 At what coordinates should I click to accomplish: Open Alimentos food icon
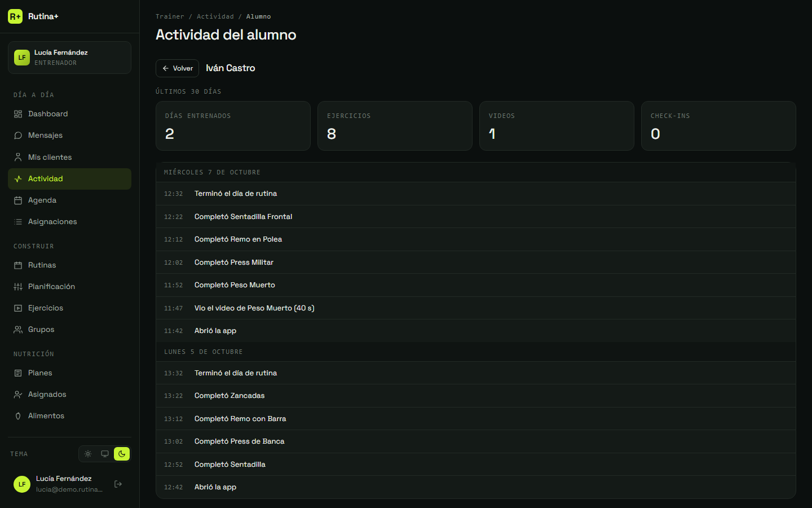coord(18,416)
